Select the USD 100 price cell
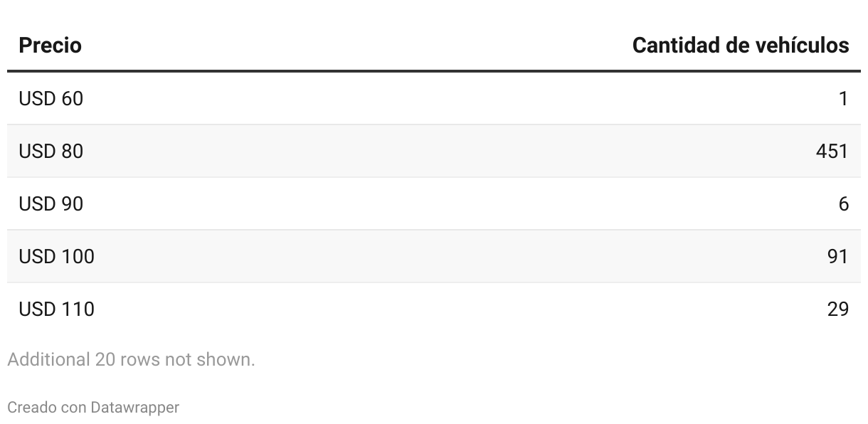Viewport: 868px width, 424px height. (56, 257)
